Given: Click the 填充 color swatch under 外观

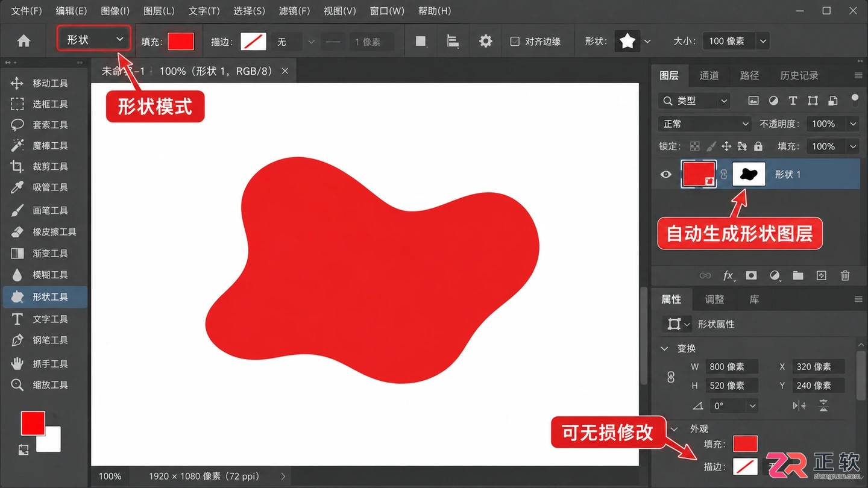Looking at the screenshot, I should click(745, 444).
